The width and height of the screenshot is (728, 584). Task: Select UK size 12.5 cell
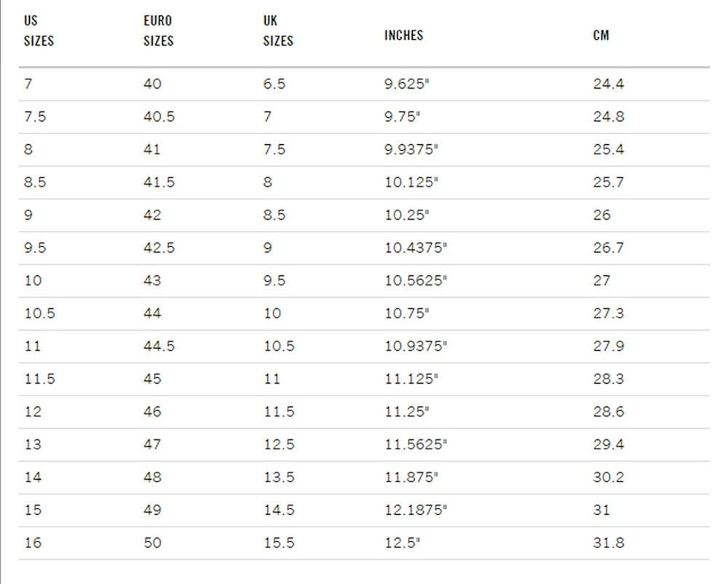coord(278,444)
